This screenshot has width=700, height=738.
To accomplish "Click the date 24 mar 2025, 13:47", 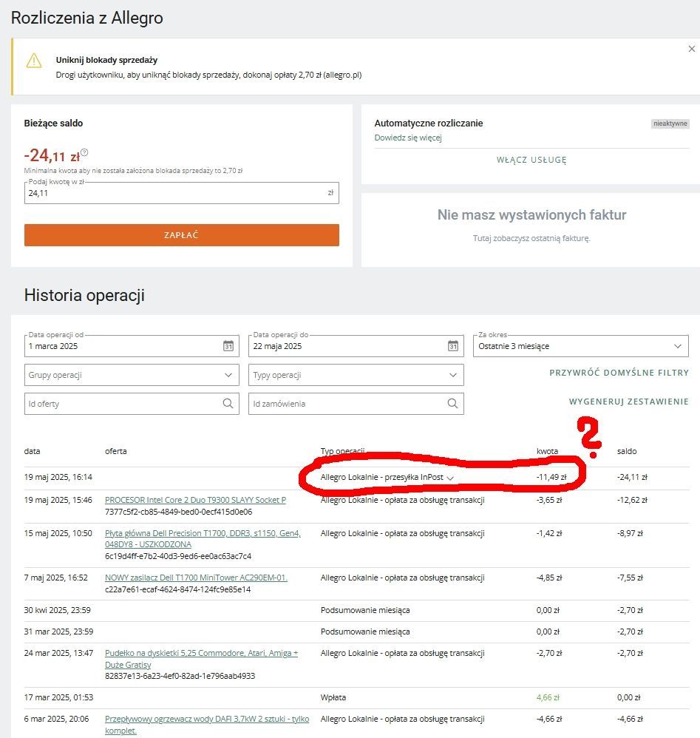I will pos(59,653).
